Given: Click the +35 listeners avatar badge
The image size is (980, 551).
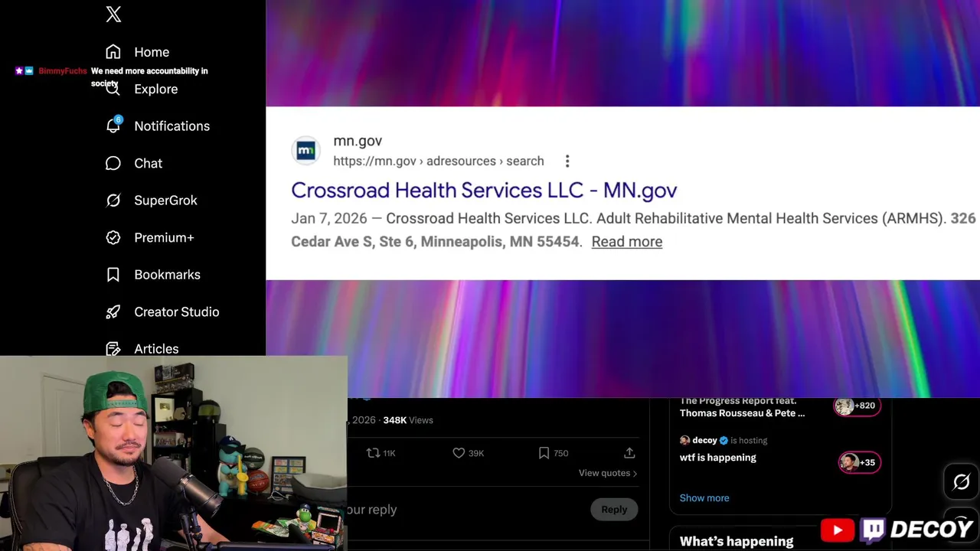Looking at the screenshot, I should point(860,462).
